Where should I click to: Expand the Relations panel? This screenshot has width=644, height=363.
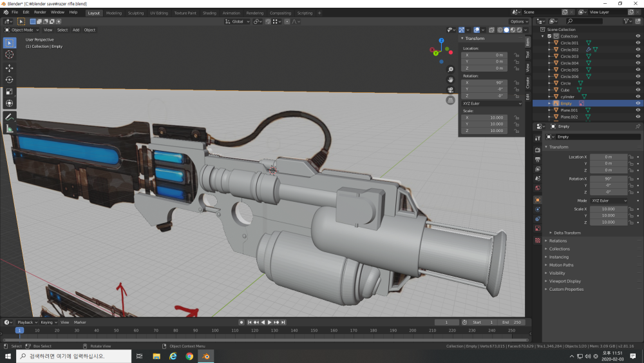click(558, 241)
